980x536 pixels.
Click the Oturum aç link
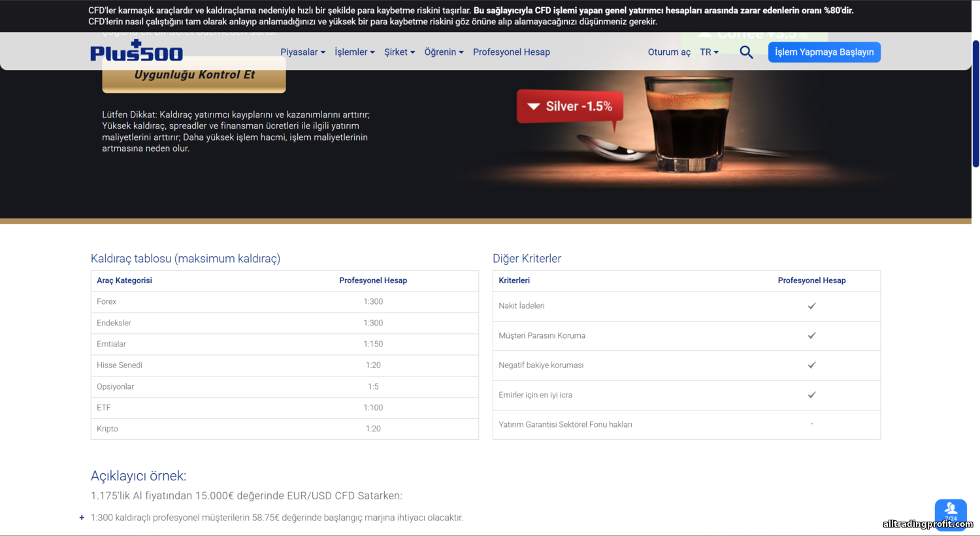point(669,52)
